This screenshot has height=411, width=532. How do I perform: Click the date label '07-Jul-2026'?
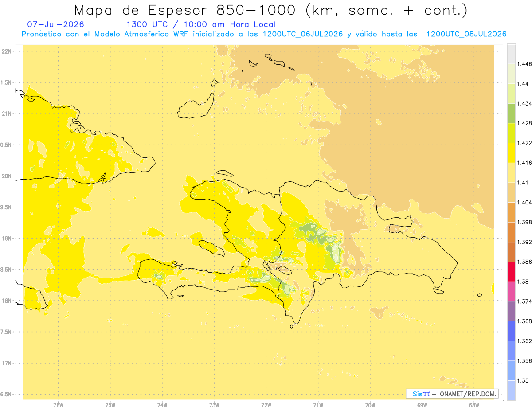(55, 24)
